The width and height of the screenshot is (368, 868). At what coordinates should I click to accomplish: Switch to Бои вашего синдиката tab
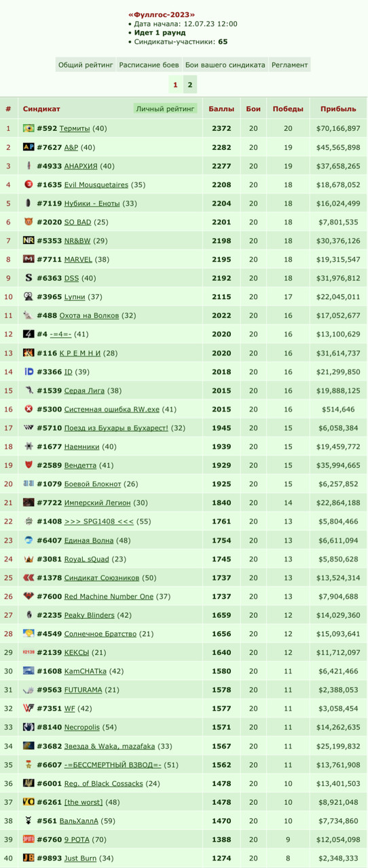tap(225, 65)
